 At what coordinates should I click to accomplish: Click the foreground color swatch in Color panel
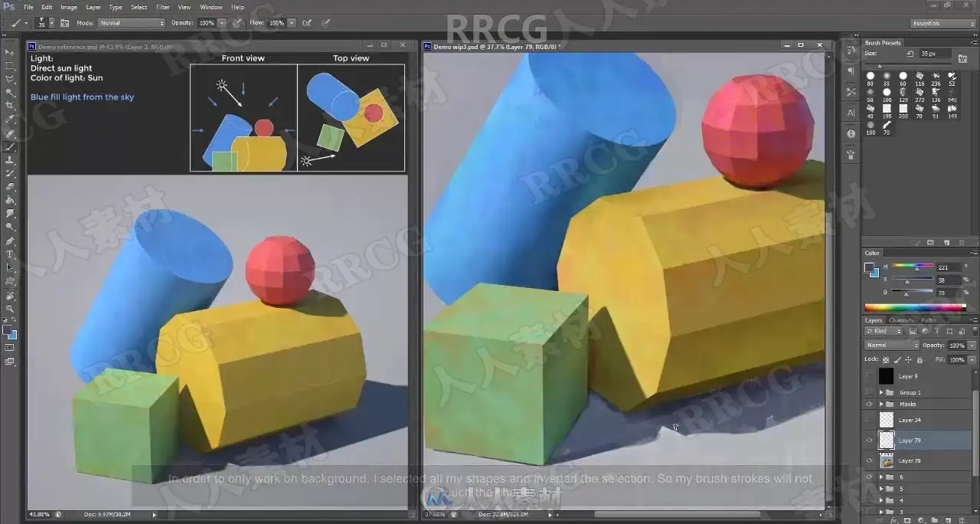869,267
